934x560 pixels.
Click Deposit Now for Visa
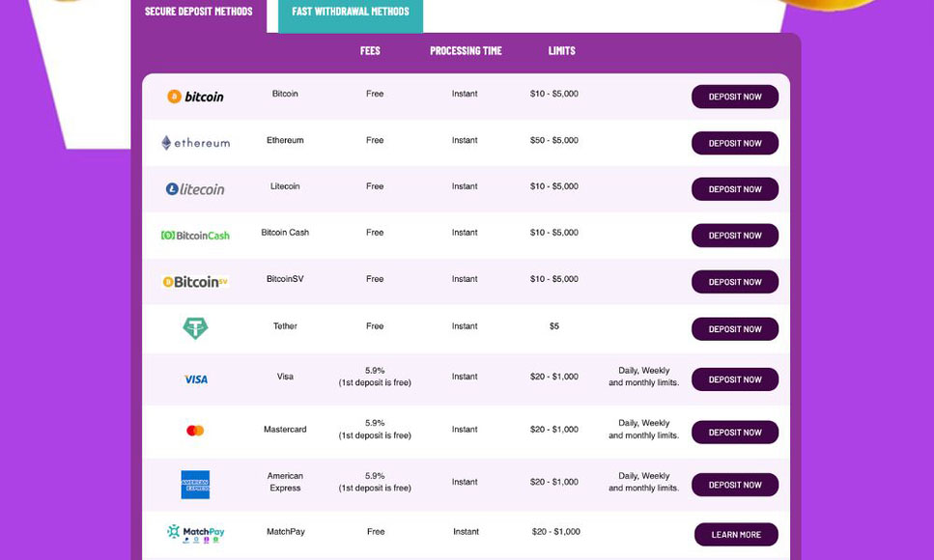(734, 379)
